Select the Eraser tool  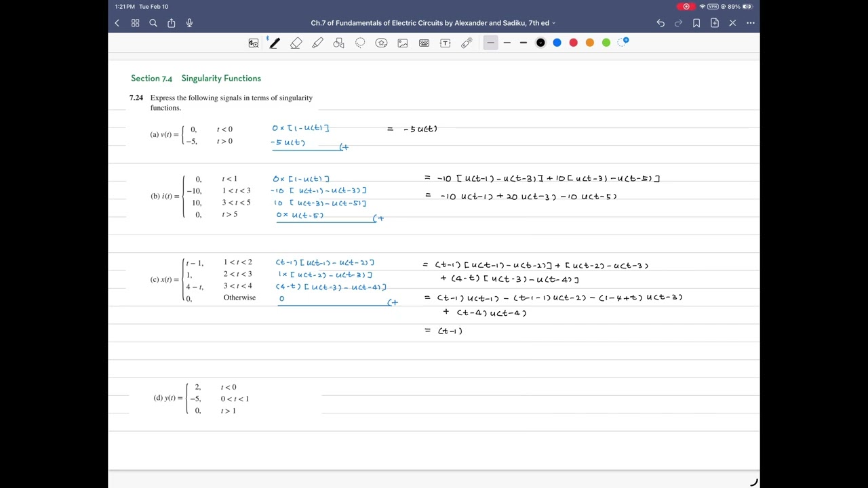click(296, 43)
